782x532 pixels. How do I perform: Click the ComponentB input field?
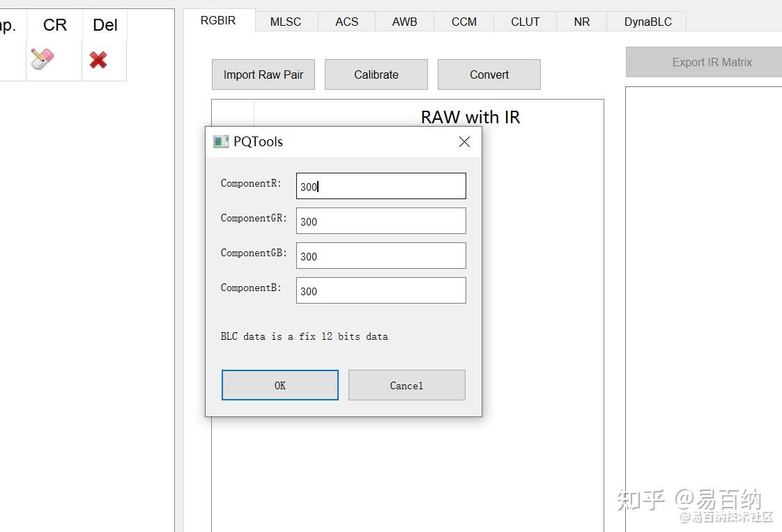pyautogui.click(x=381, y=290)
